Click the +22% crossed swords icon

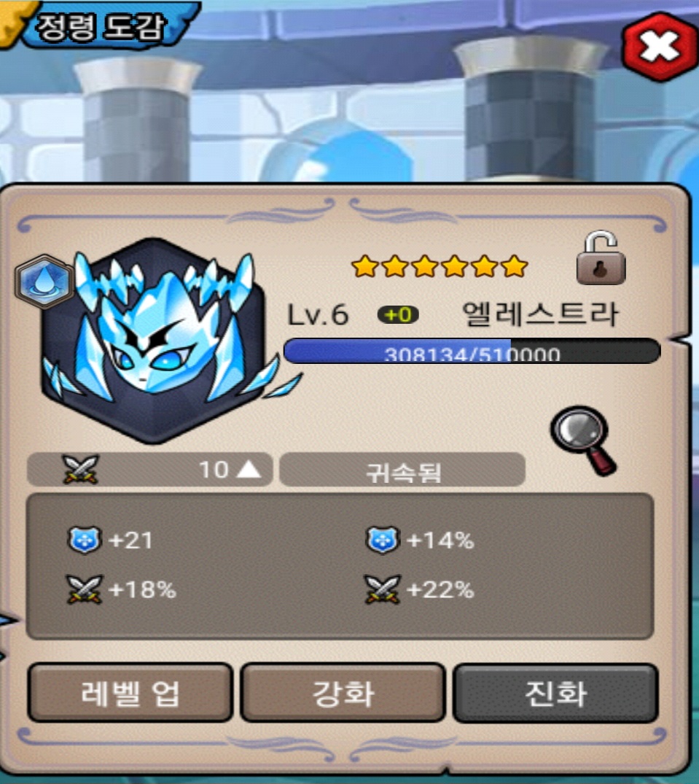click(382, 589)
